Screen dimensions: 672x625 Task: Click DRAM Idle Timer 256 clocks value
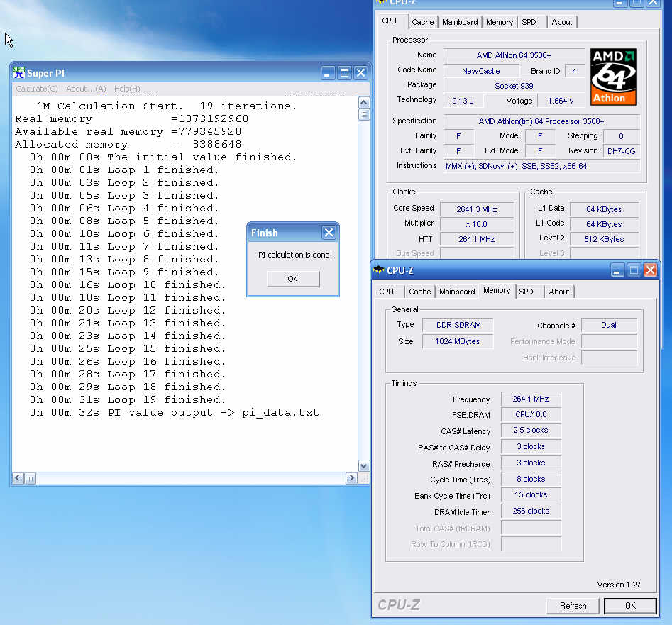531,511
